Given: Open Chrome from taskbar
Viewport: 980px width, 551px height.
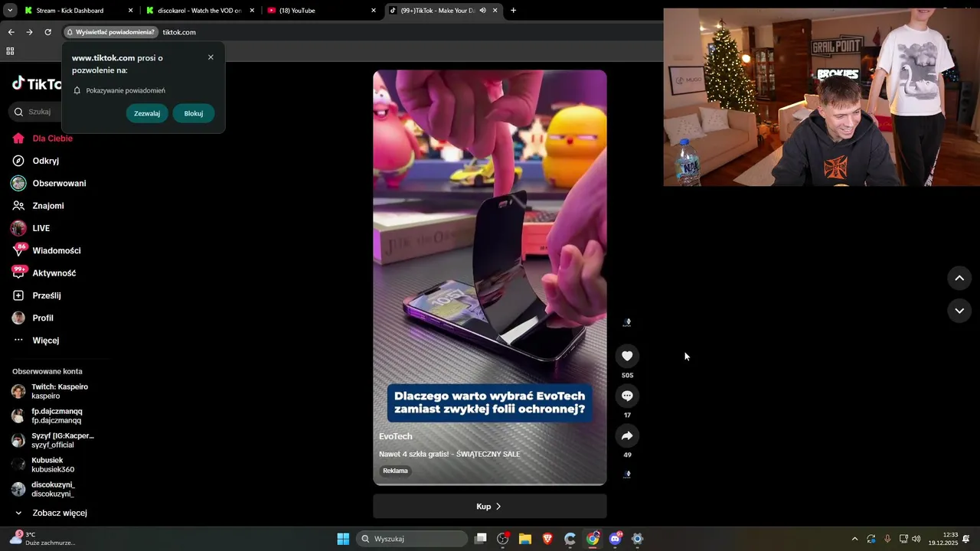Looking at the screenshot, I should point(593,539).
